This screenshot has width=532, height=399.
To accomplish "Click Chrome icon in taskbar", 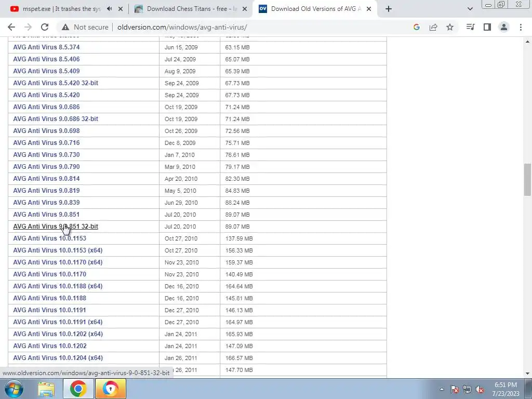I will (x=78, y=389).
